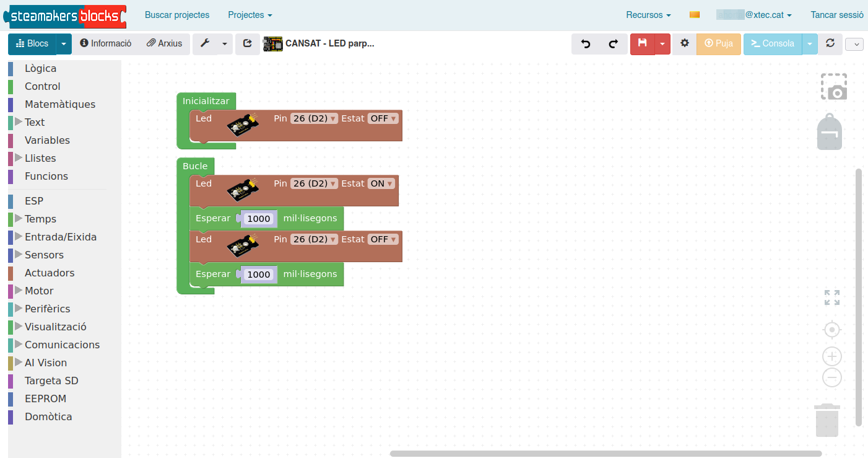Center workspace with target icon
Viewport: 868px width, 458px height.
tap(832, 329)
